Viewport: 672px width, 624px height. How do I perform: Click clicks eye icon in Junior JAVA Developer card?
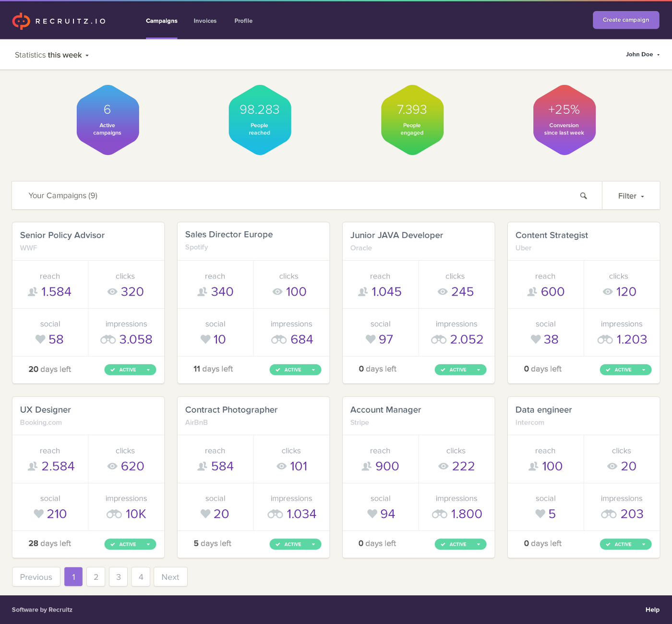pos(443,292)
